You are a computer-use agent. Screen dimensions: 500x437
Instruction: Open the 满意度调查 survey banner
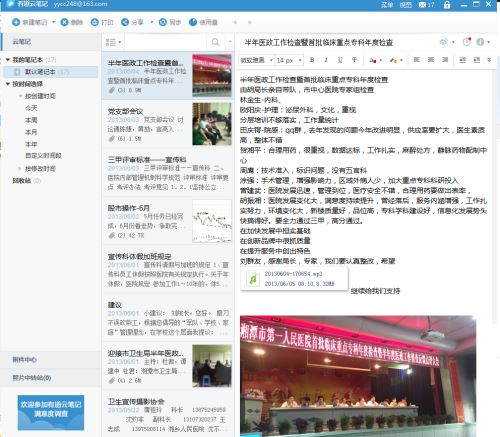(51, 413)
